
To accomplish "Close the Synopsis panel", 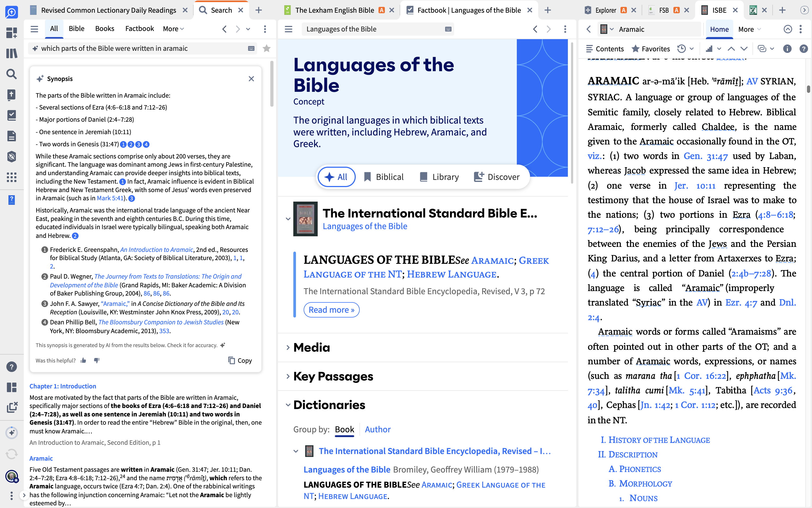I will click(251, 79).
